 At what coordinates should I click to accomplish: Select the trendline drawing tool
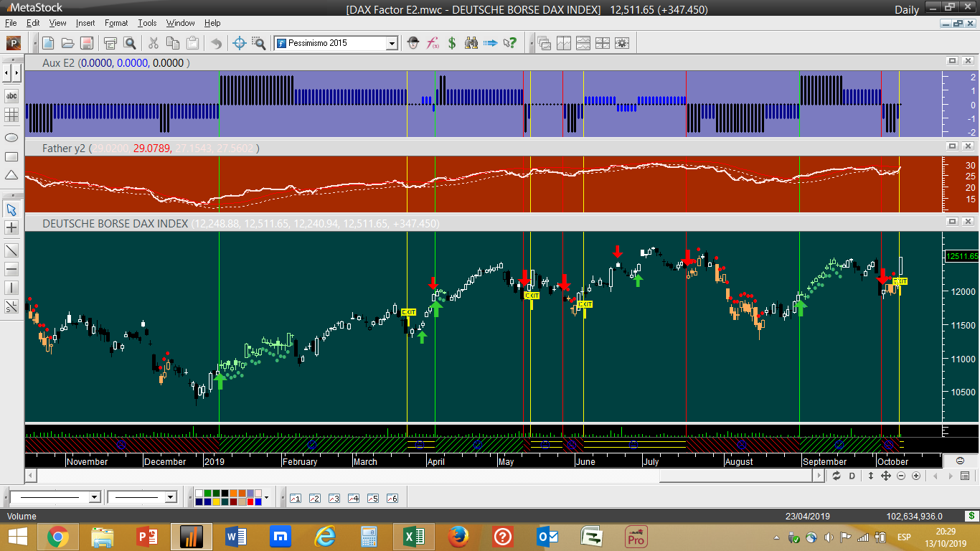pos(11,250)
